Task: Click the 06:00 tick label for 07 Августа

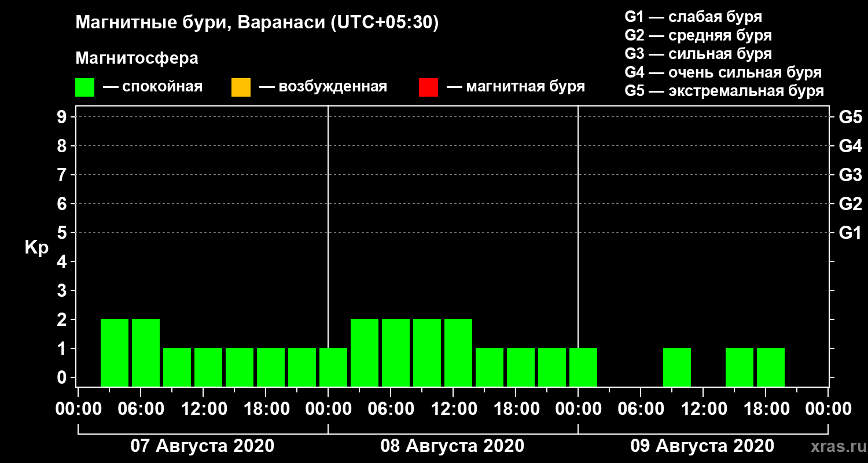Action: point(141,409)
